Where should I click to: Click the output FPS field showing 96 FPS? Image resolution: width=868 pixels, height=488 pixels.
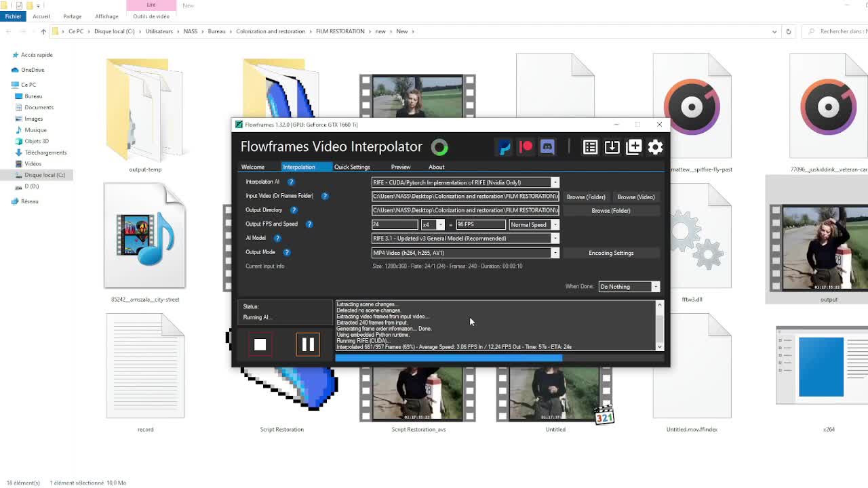pos(481,224)
